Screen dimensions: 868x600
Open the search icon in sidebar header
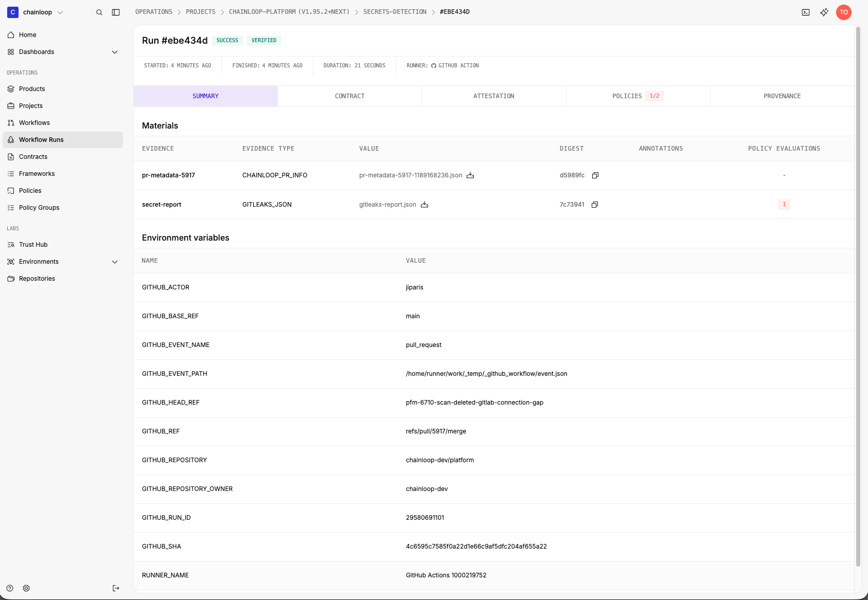(x=99, y=12)
